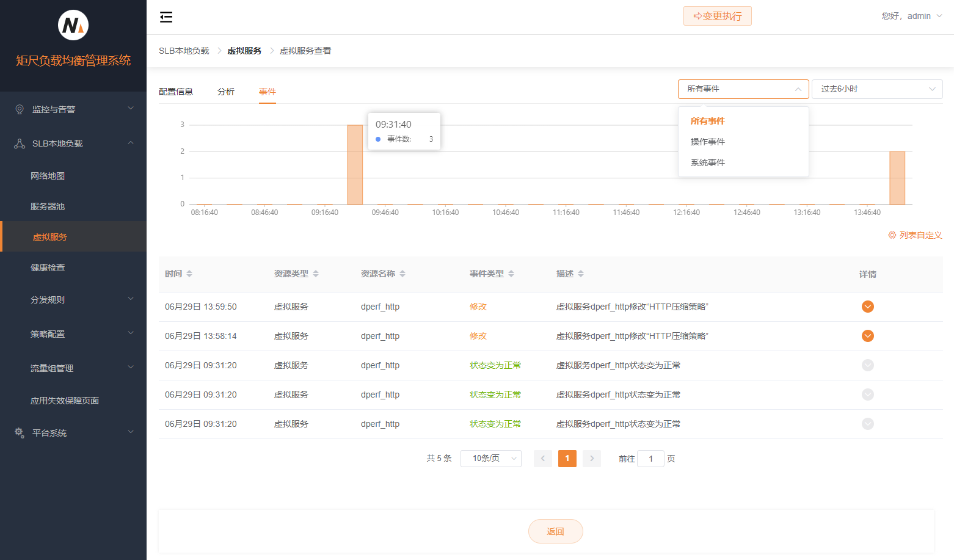Collapse the sidebar with the hamburger icon

[166, 17]
